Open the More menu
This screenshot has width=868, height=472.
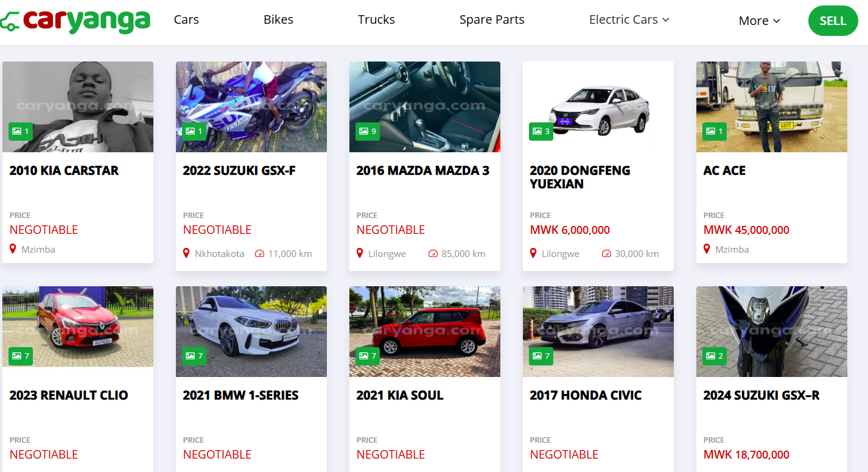[759, 21]
